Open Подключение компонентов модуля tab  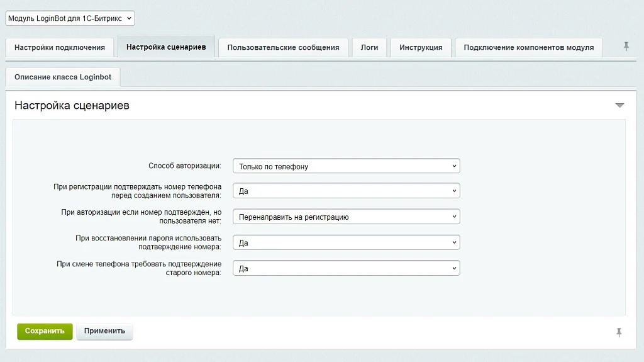[528, 47]
